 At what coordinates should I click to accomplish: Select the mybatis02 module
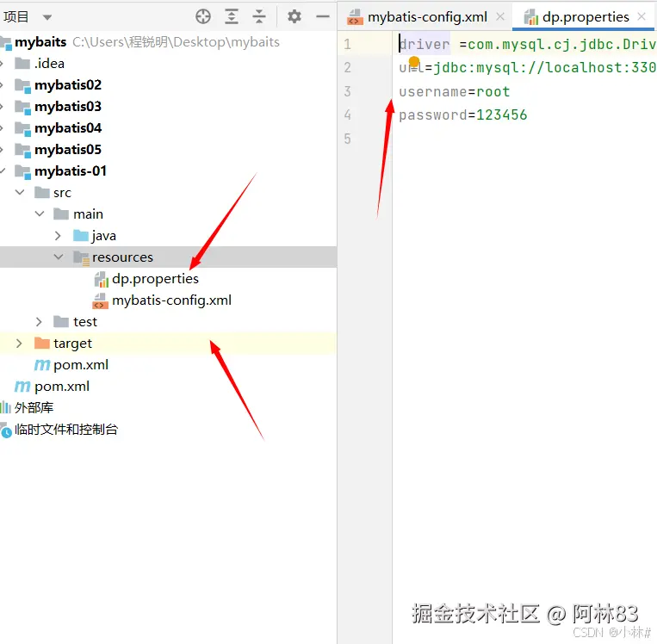[x=68, y=85]
